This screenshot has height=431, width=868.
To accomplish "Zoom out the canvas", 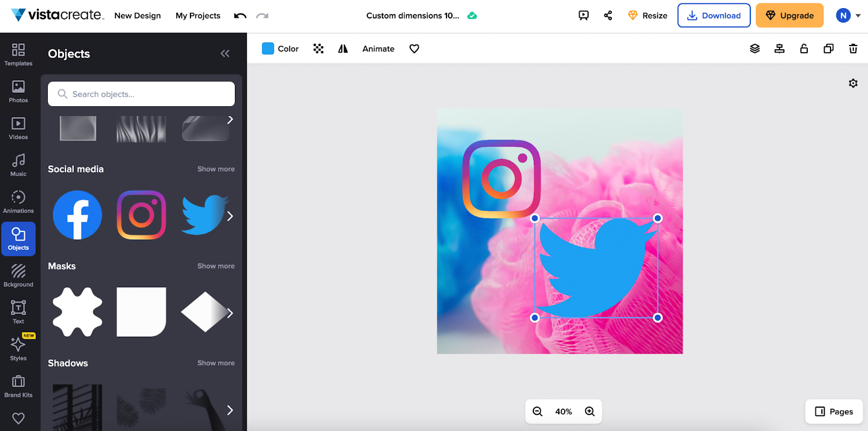I will pos(538,411).
